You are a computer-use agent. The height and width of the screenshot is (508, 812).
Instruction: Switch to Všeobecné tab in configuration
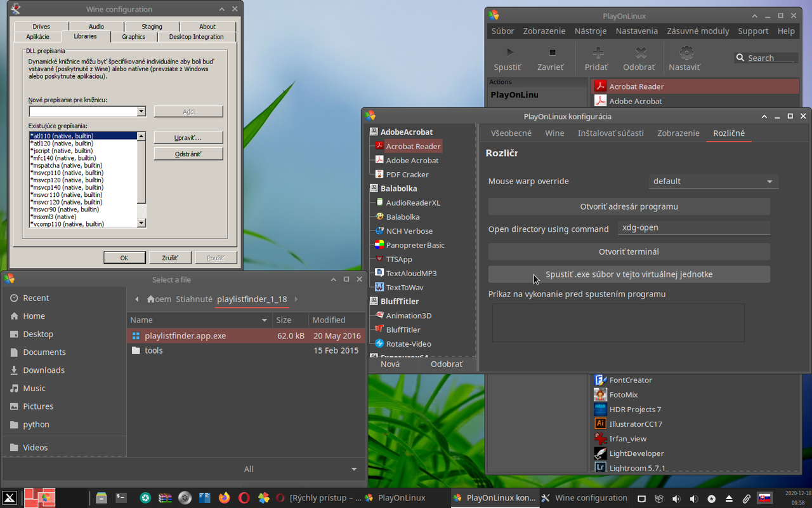click(x=511, y=133)
